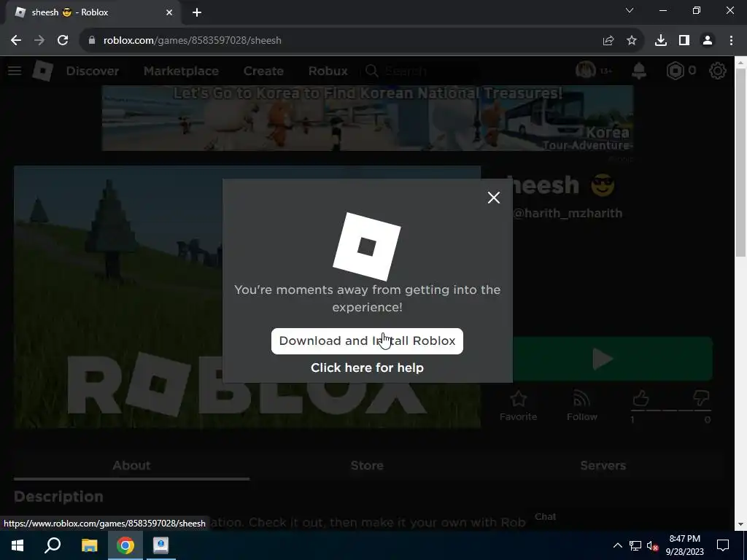747x560 pixels.
Task: Click the Robux balance icon
Action: [675, 71]
